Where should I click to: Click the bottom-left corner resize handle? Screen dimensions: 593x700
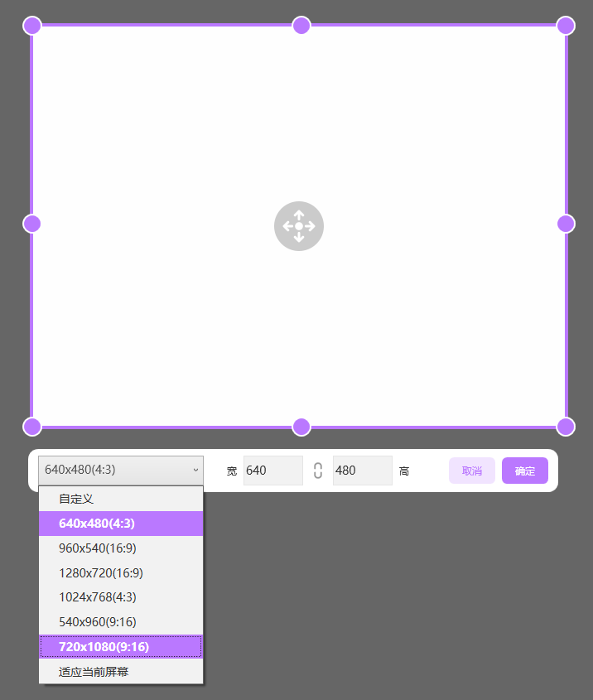(x=32, y=427)
